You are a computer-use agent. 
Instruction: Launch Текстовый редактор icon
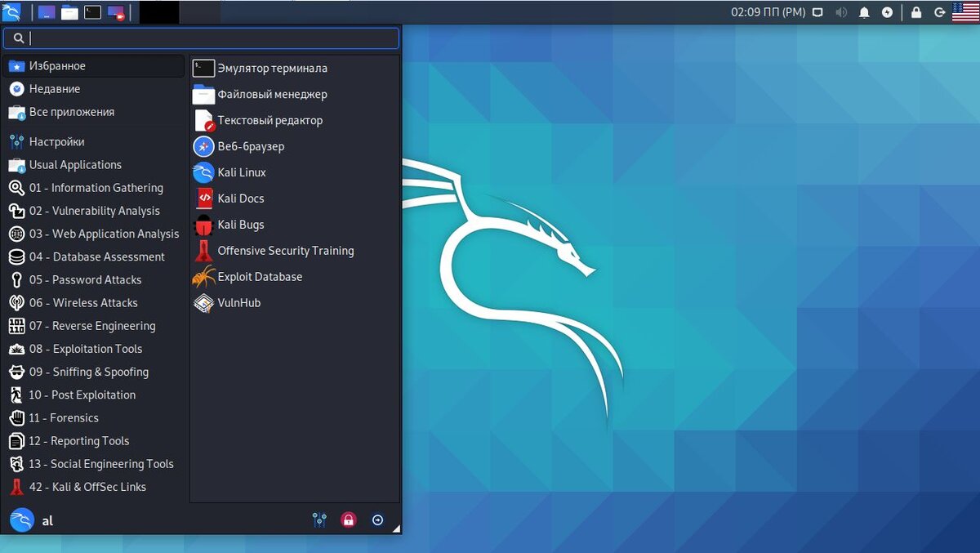(203, 121)
